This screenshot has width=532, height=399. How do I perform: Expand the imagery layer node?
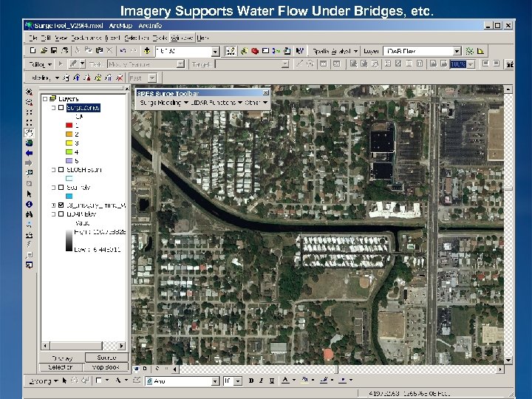[x=53, y=205]
